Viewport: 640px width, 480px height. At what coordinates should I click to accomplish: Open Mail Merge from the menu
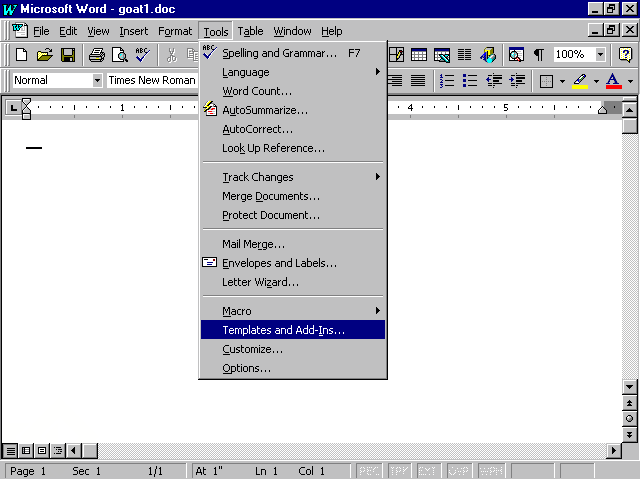293,244
